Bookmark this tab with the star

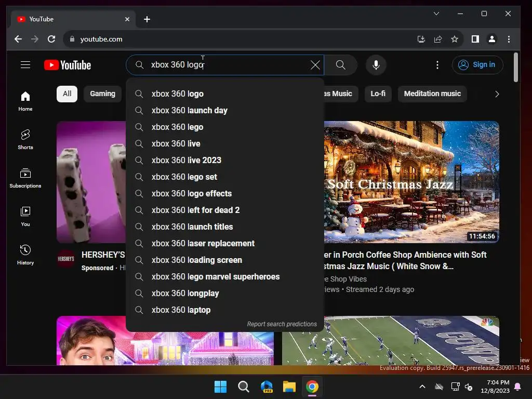454,39
